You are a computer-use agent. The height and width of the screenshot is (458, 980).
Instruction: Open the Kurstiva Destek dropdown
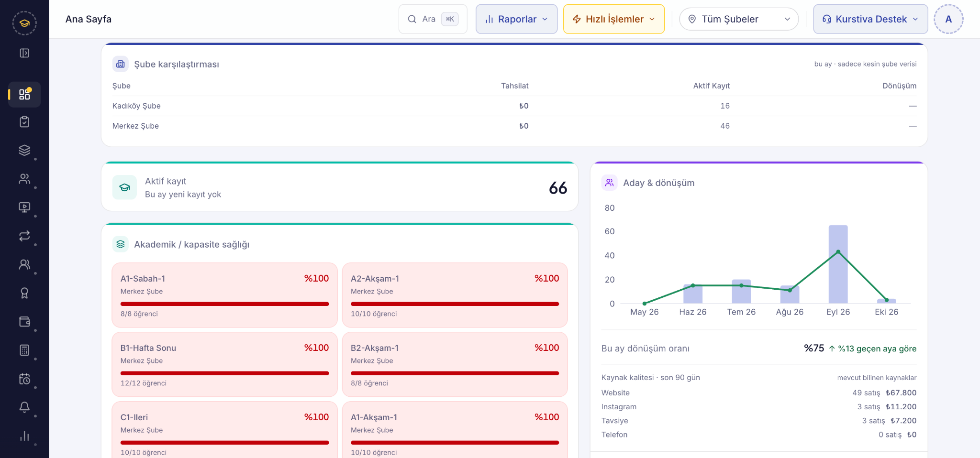[x=870, y=19]
